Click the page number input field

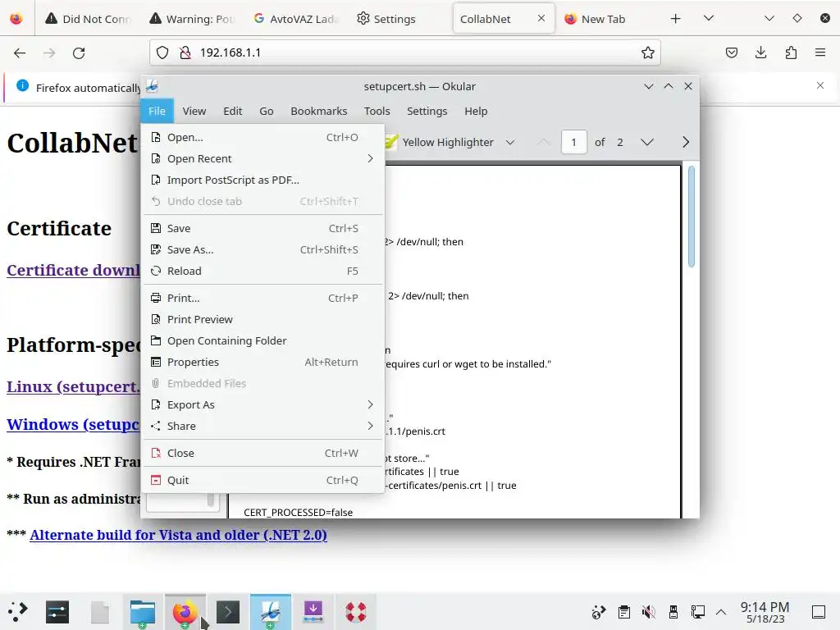(573, 142)
